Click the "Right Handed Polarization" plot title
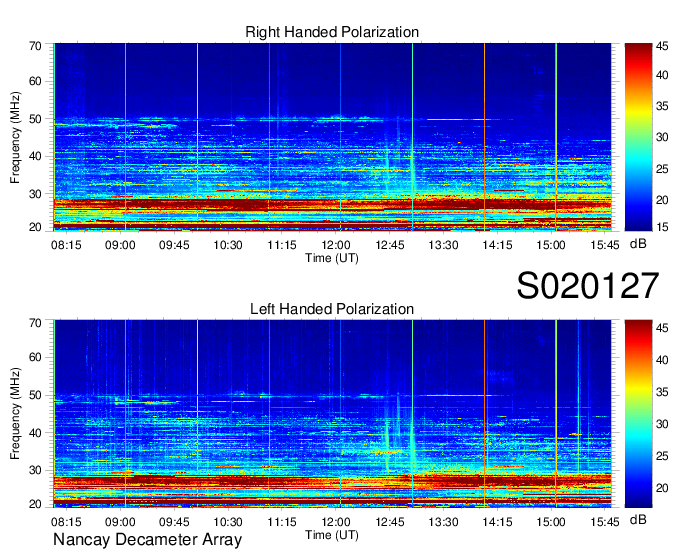This screenshot has height=552, width=680. (332, 32)
